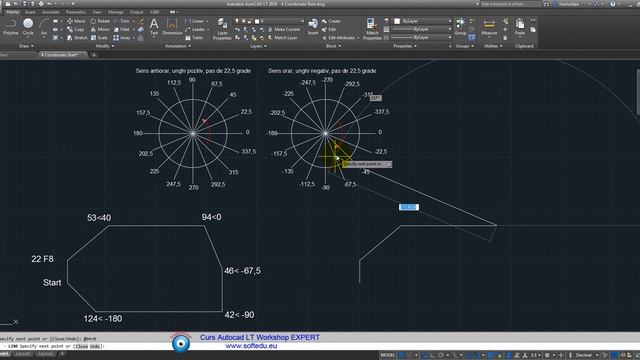Screen dimensions: 640x360
Task: Expand the Draw panel
Action: tap(26, 46)
